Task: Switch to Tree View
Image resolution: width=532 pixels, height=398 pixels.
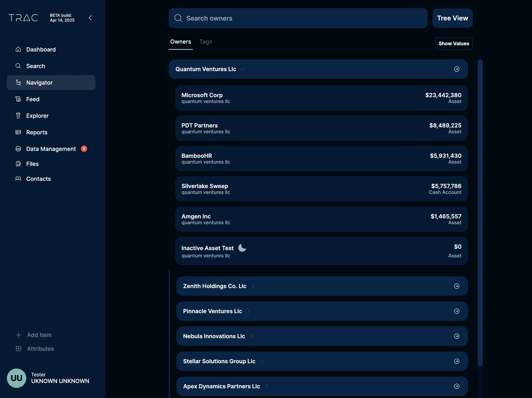Action: 452,18
